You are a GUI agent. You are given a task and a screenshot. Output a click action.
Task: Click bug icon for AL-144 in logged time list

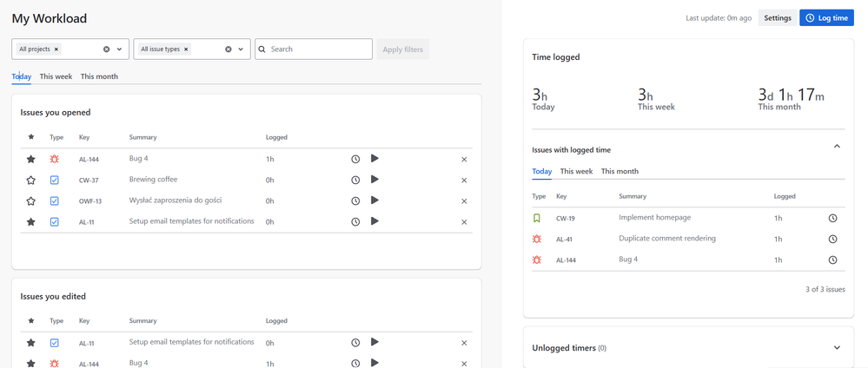point(536,260)
